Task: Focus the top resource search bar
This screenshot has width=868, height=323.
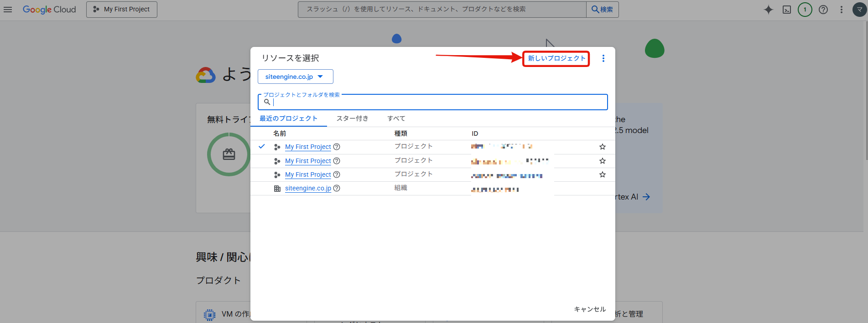Action: coord(442,10)
